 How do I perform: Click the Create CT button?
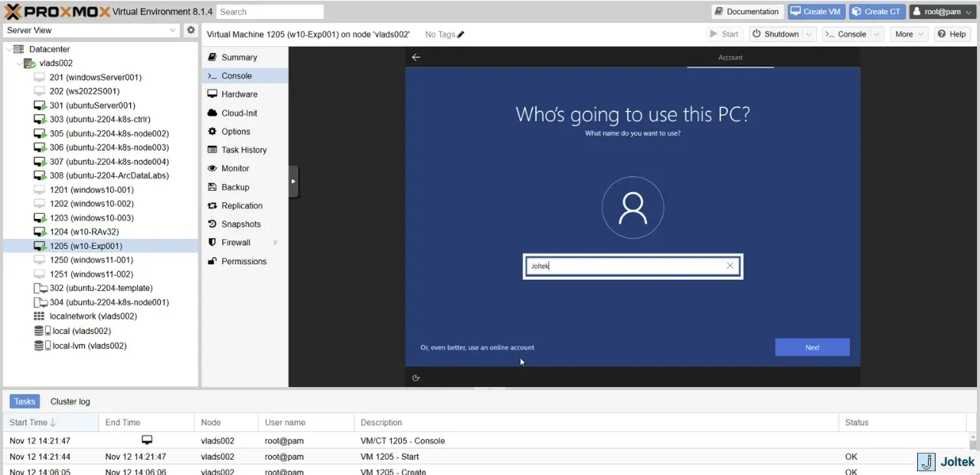point(877,11)
